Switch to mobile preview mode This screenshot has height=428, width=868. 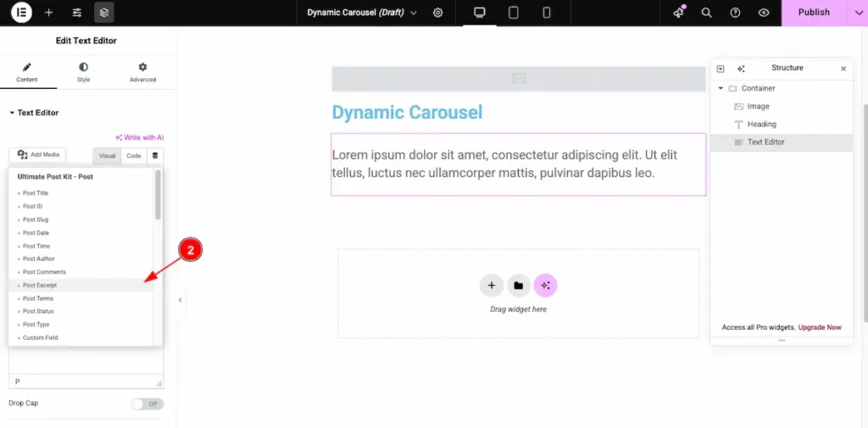coord(547,13)
